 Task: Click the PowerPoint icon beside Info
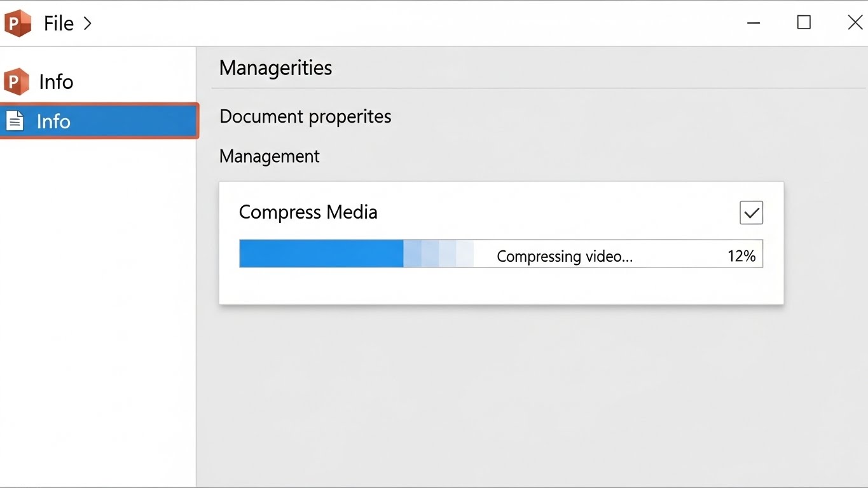click(x=17, y=82)
